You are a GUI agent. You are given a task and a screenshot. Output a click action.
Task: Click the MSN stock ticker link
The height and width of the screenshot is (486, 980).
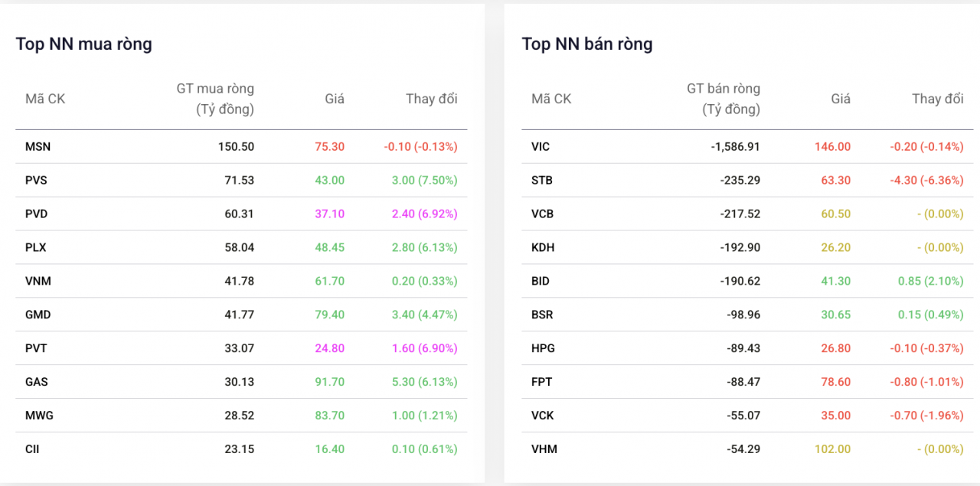(x=38, y=147)
